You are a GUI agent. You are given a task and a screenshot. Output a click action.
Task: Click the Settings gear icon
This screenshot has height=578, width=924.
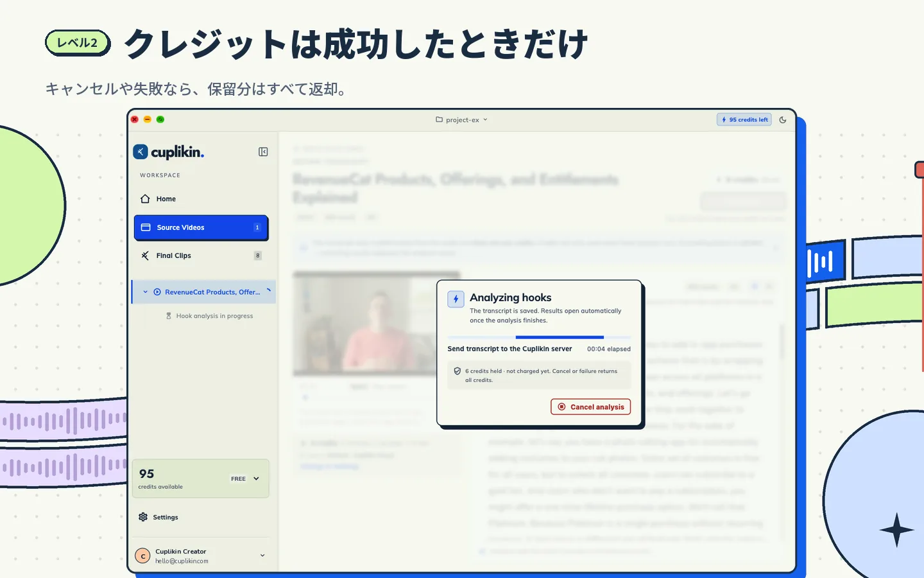coord(143,517)
